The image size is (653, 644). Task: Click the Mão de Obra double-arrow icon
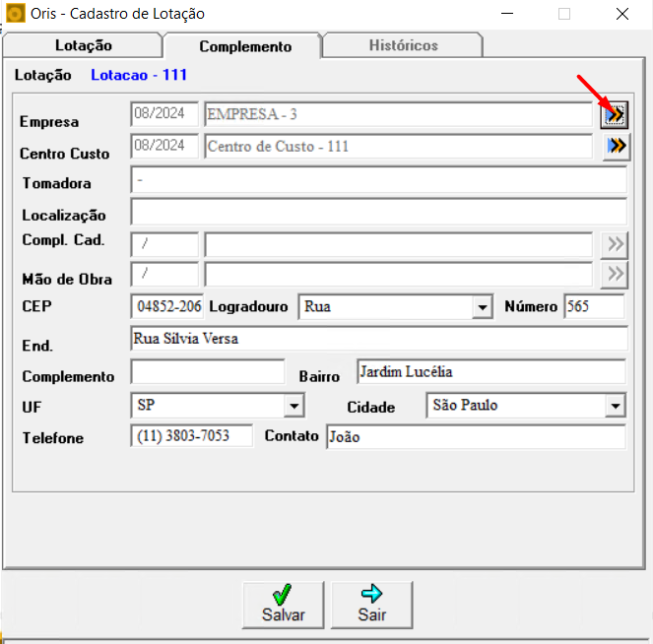click(x=616, y=275)
